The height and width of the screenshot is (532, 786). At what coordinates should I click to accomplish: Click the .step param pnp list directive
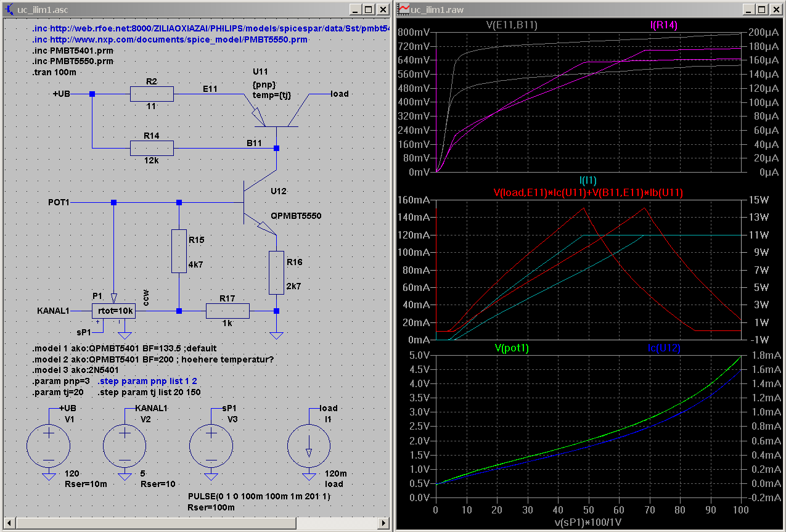coord(147,382)
